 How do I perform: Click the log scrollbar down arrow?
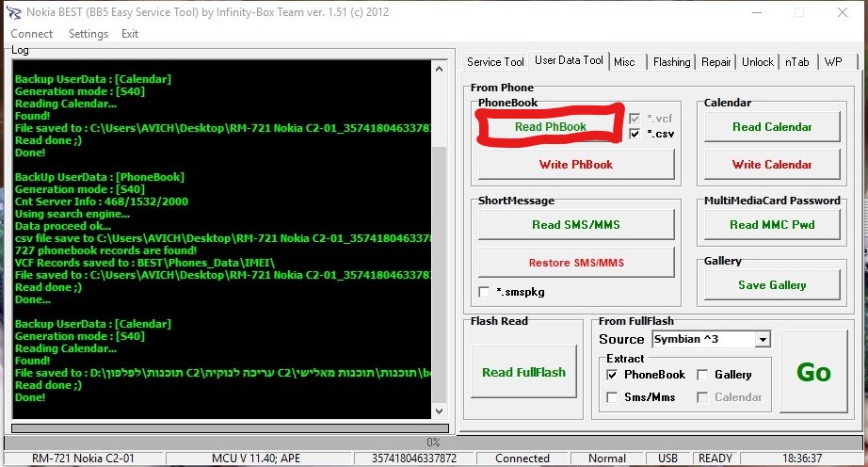439,411
